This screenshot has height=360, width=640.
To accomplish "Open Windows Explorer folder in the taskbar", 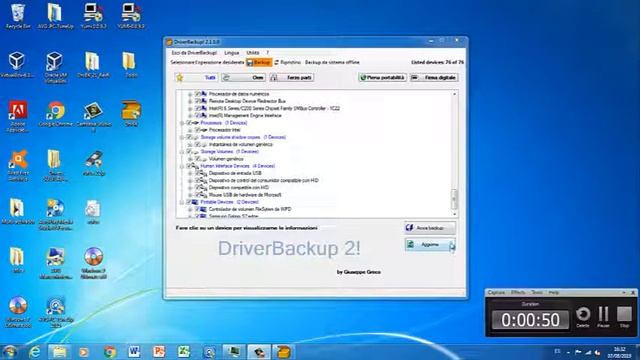I will 59,351.
